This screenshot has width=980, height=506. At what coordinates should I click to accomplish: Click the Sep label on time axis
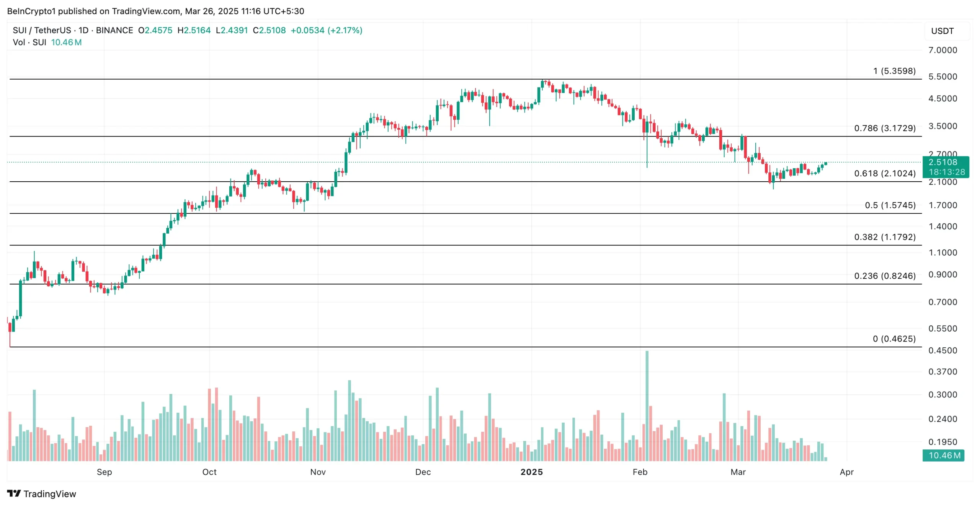click(104, 472)
